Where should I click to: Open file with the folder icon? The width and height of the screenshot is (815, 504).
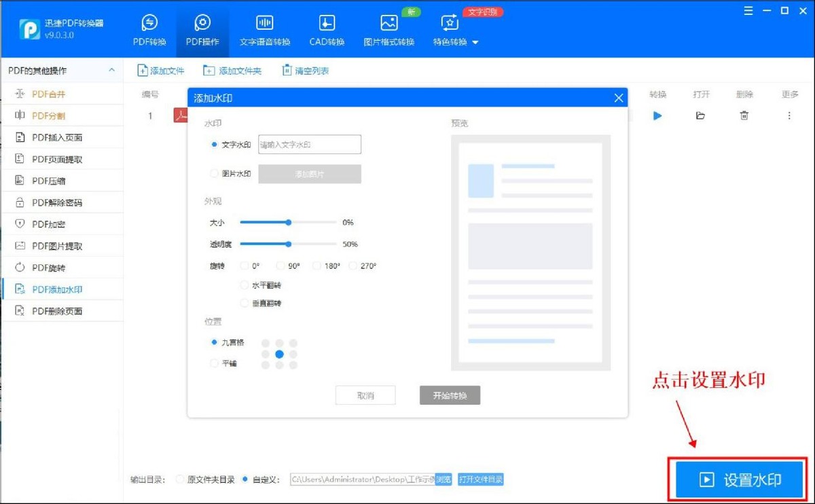pos(701,115)
